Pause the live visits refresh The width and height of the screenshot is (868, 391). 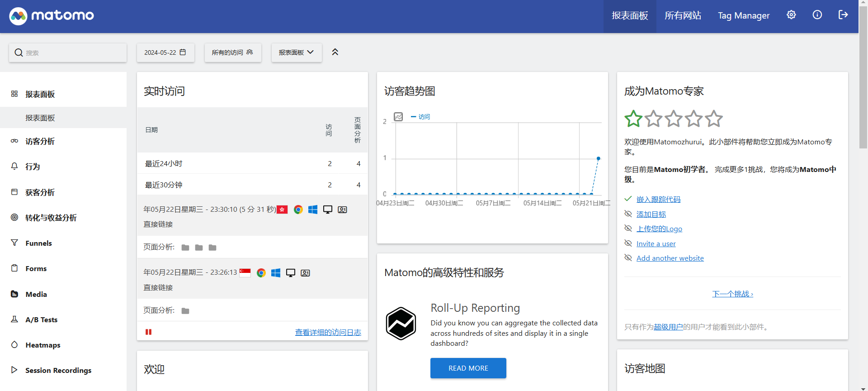point(148,332)
